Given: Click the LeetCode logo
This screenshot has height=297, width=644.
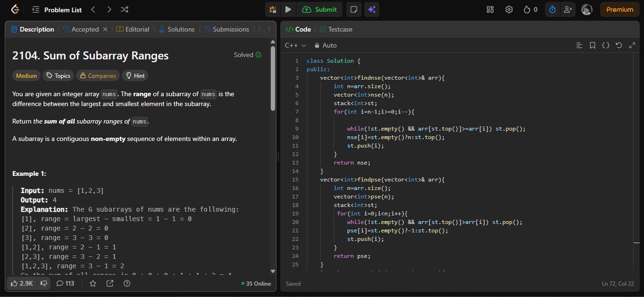Looking at the screenshot, I should coord(14,9).
